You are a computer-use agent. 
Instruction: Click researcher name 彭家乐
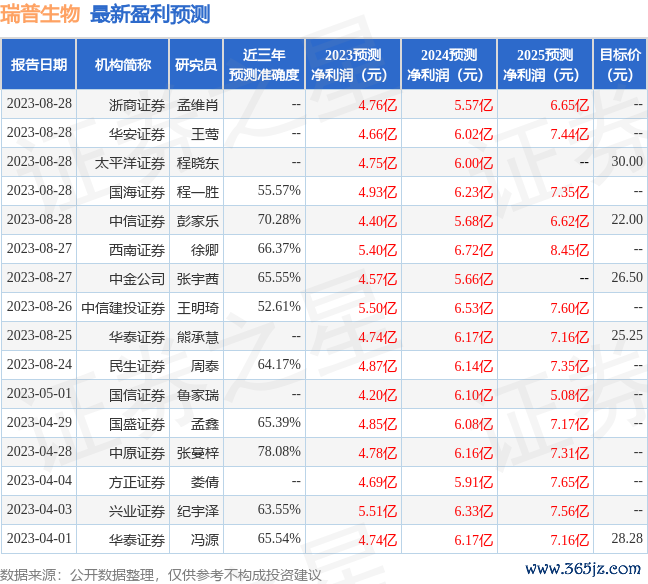point(198,221)
